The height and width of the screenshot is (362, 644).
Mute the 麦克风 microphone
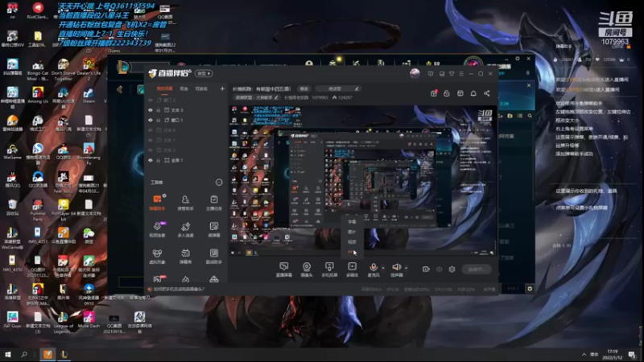(374, 269)
